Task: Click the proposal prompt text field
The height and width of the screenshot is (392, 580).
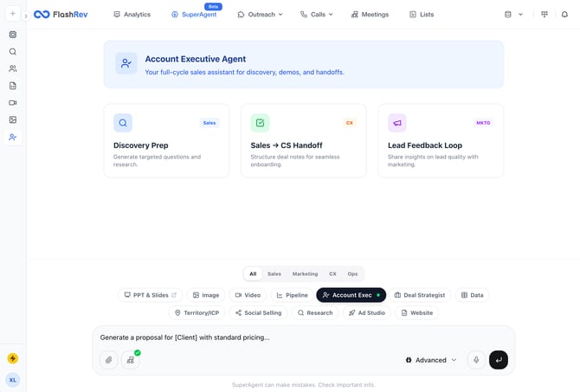Action: click(x=294, y=337)
